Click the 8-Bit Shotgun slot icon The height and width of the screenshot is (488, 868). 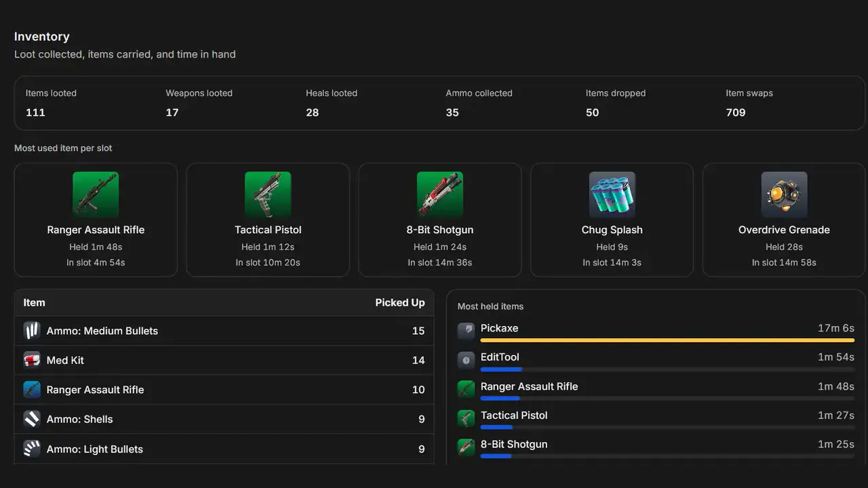440,195
